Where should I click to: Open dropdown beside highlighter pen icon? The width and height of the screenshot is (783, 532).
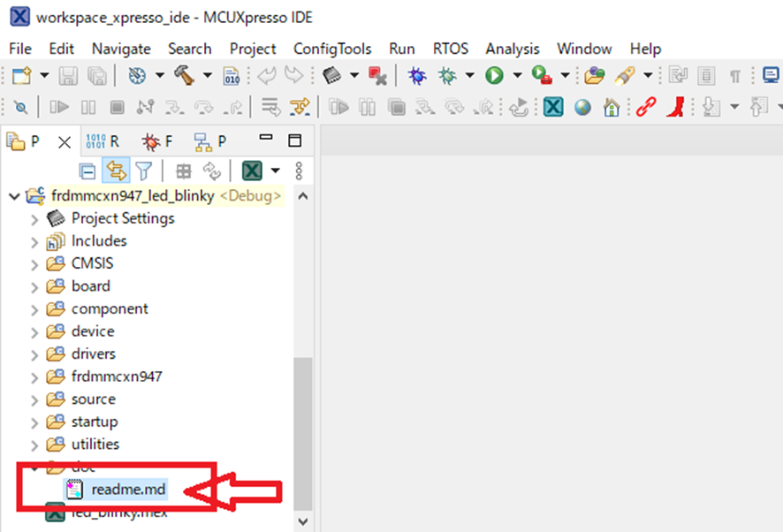pos(648,75)
